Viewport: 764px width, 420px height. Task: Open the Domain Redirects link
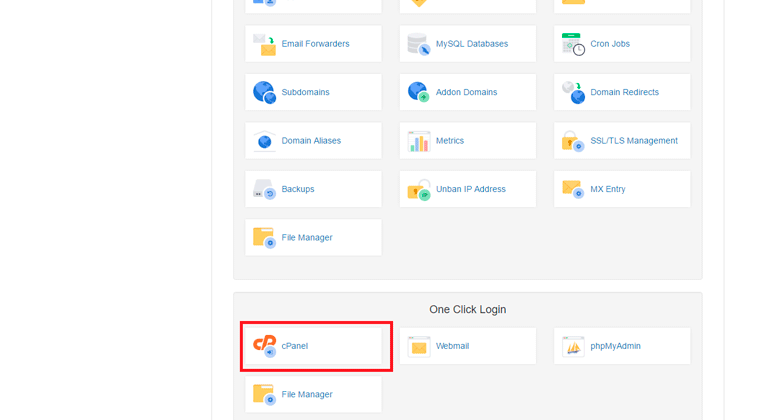tap(625, 92)
